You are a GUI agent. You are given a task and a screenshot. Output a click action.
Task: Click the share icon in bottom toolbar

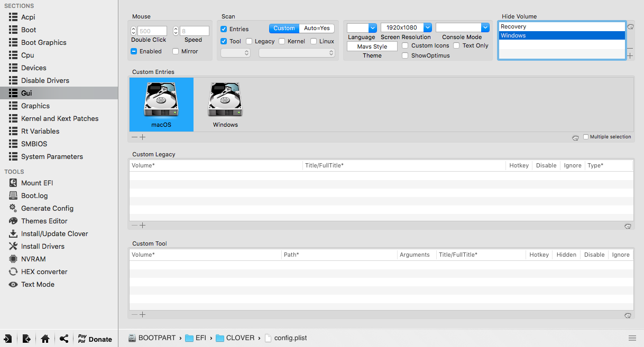pos(64,339)
